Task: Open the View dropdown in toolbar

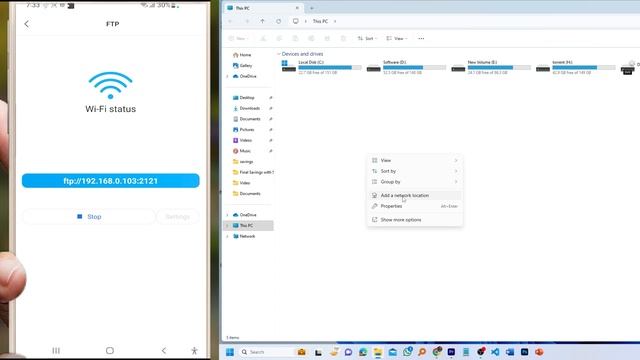Action: [x=397, y=38]
